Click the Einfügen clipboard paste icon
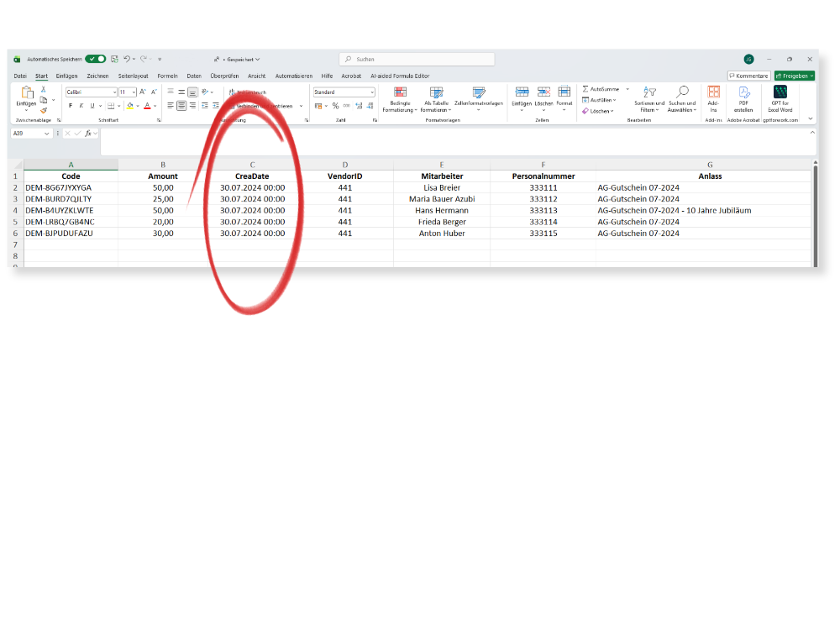Viewport: 840px width, 630px height. click(x=26, y=93)
